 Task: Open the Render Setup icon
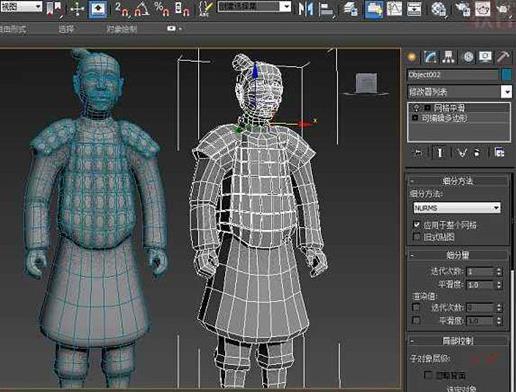[463, 9]
